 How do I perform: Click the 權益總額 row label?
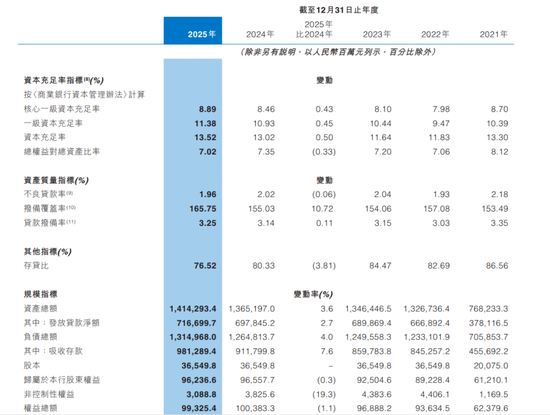point(40,408)
